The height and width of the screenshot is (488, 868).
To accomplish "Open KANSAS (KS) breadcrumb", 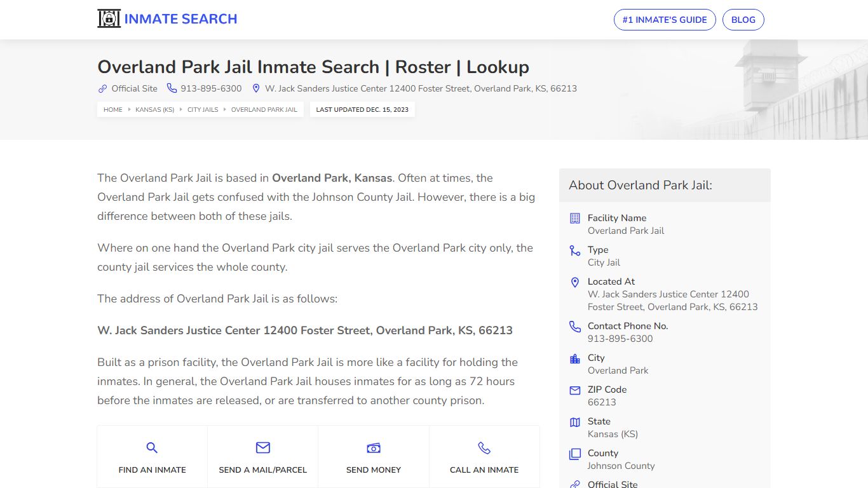I will coord(154,109).
